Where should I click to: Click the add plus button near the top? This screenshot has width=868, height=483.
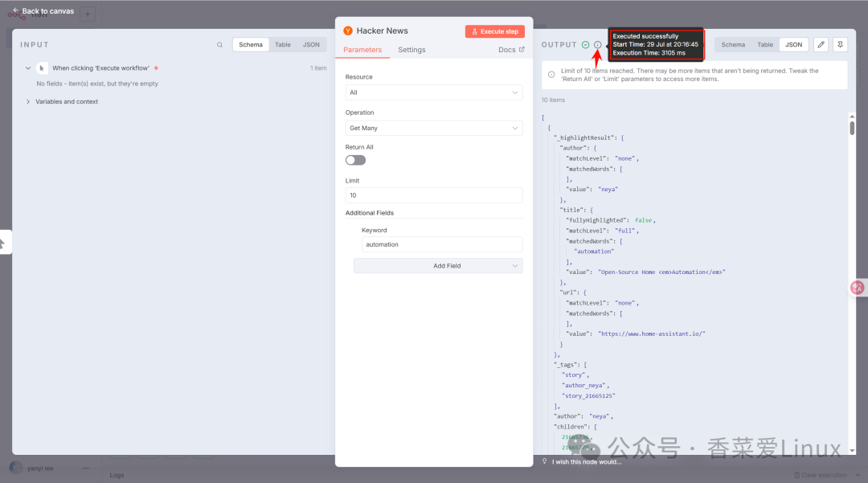click(88, 14)
